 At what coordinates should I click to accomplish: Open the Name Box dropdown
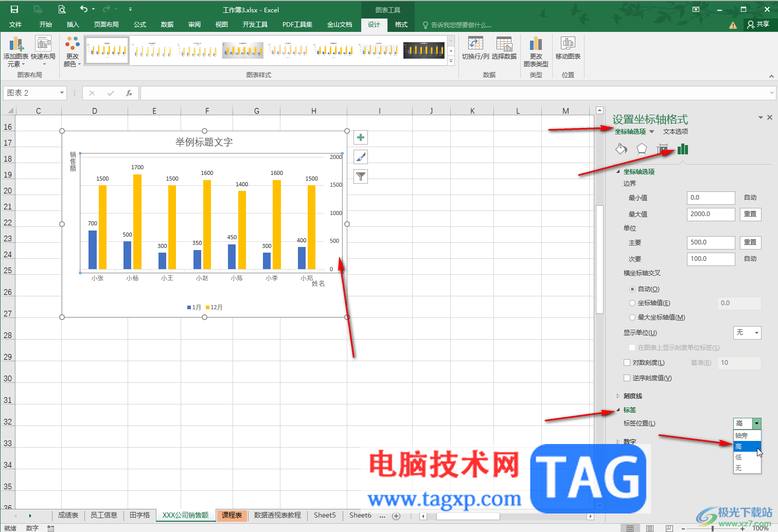pos(62,93)
